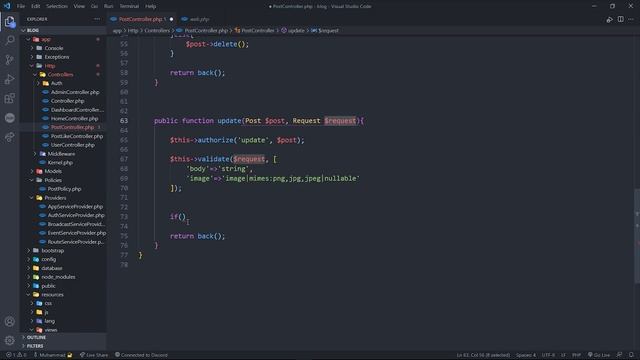640x360 pixels.
Task: Open AppServiceProvider.php file
Action: point(63,207)
